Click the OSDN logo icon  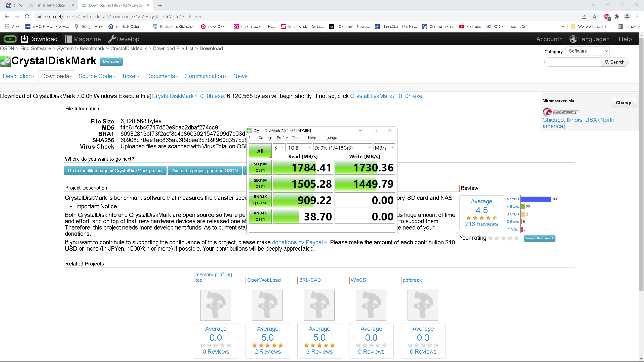point(10,39)
